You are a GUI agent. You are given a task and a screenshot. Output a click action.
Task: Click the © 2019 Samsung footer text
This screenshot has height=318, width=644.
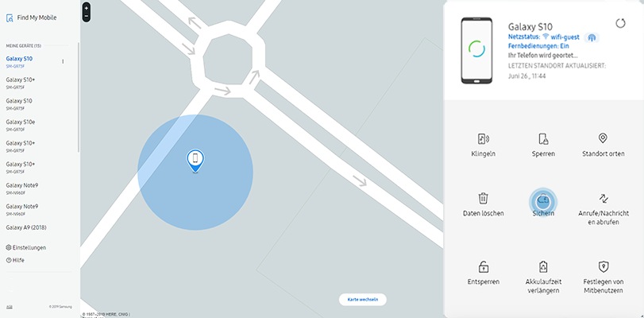tap(60, 307)
